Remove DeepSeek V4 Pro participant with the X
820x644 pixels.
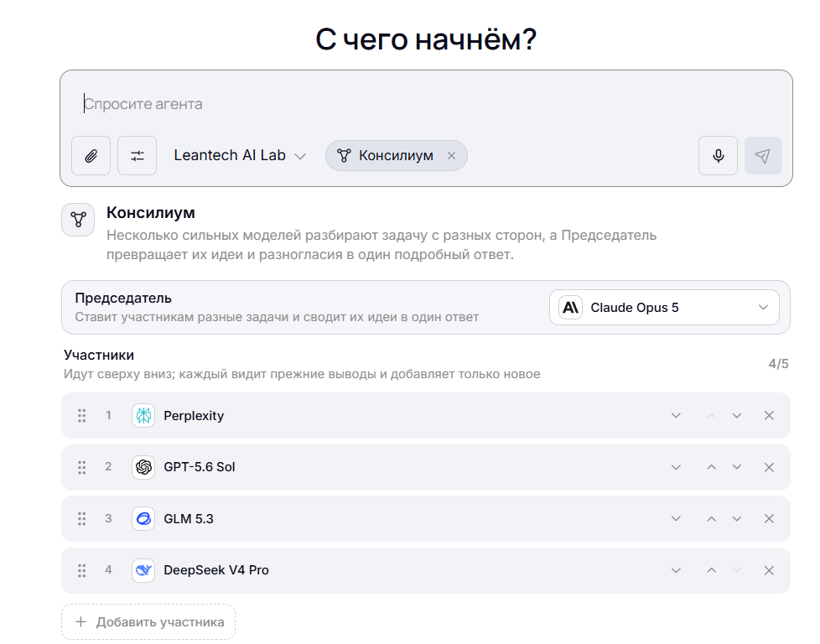coord(769,570)
